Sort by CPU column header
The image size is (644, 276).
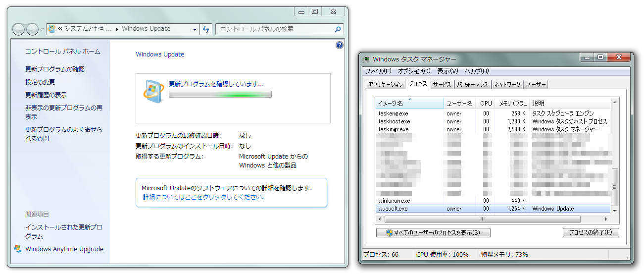click(x=486, y=103)
